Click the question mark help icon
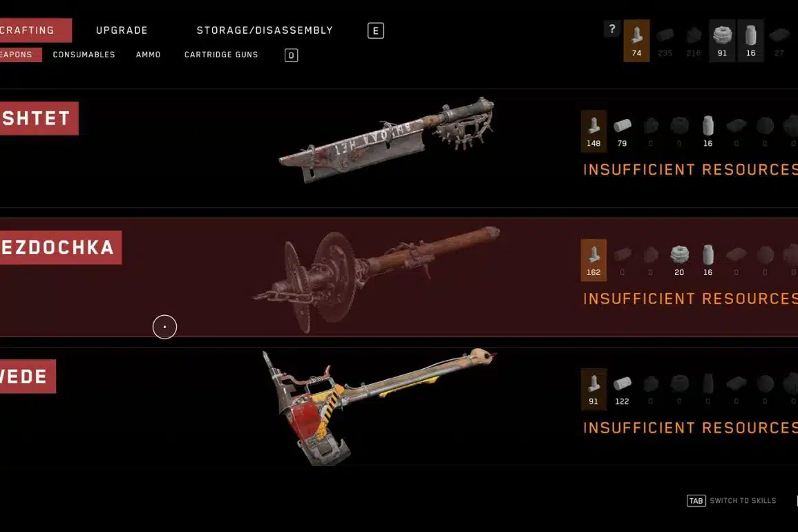The image size is (798, 532). [x=612, y=29]
